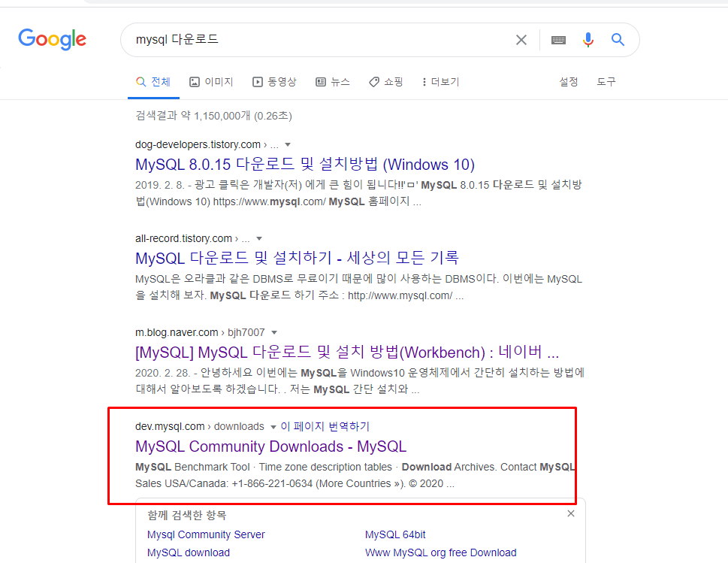728x563 pixels.
Task: Open MySQL 다운로드 및 설치하기 - 세상의 모든 기록
Action: coord(298,258)
